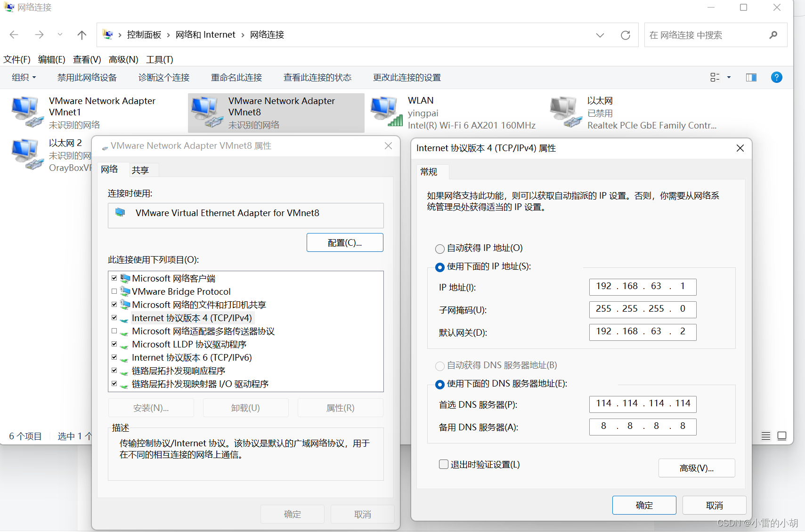Click 重命名此连接 toolbar command
The width and height of the screenshot is (805, 532).
point(236,77)
